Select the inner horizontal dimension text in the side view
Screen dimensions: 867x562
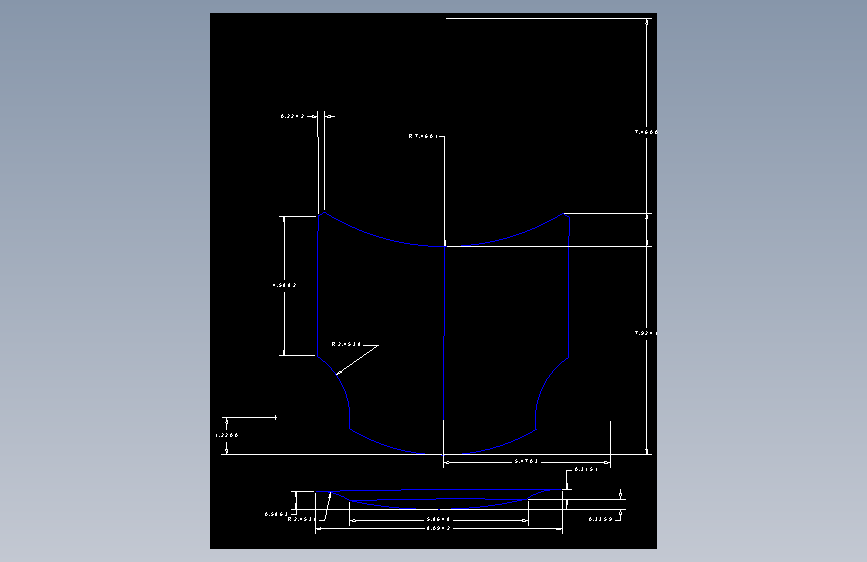click(438, 519)
